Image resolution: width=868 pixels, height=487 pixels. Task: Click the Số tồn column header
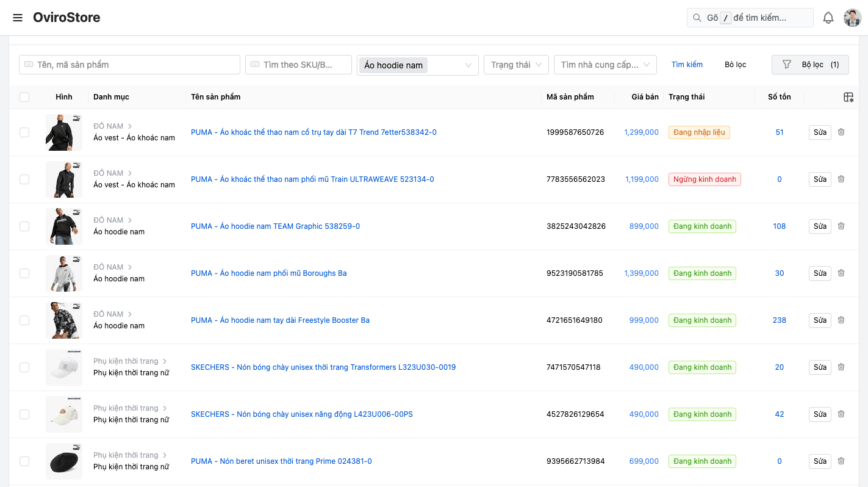[x=780, y=97]
